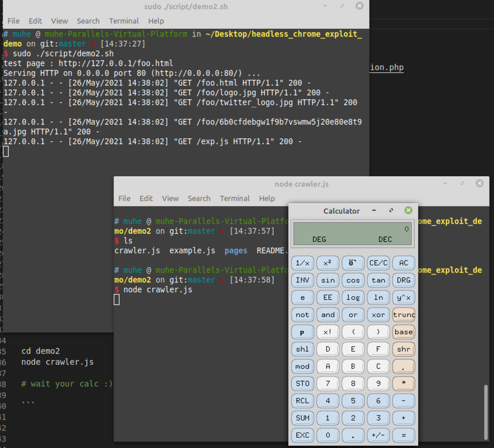Open Help menu in demo2.sh terminal
The image size is (494, 448).
(156, 21)
